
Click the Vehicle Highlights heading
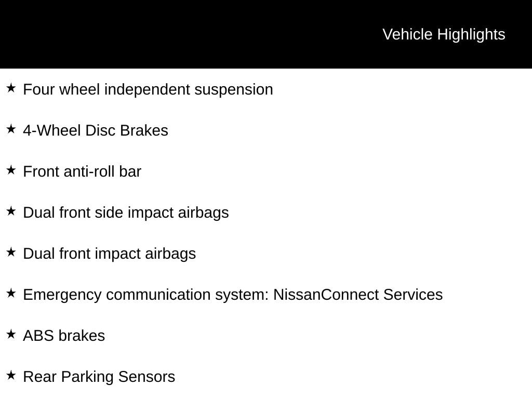(444, 35)
